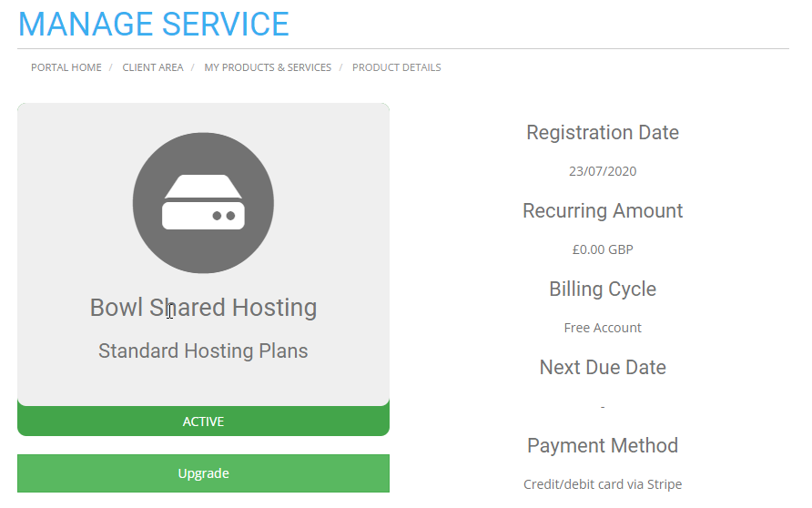Click the Free Account billing value
This screenshot has height=508, width=812.
click(603, 328)
